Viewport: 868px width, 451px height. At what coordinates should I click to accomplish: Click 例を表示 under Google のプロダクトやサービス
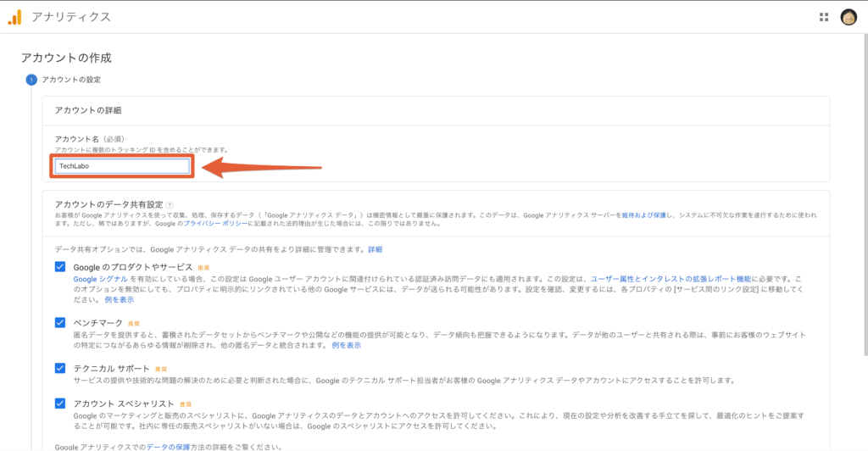point(119,300)
